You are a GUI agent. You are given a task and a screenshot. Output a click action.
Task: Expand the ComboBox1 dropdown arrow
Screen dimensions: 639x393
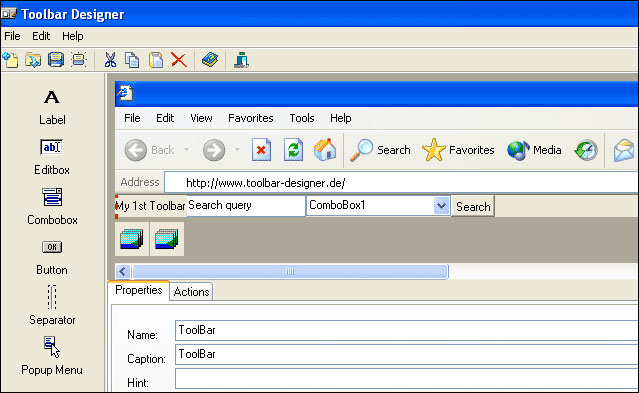coord(441,205)
